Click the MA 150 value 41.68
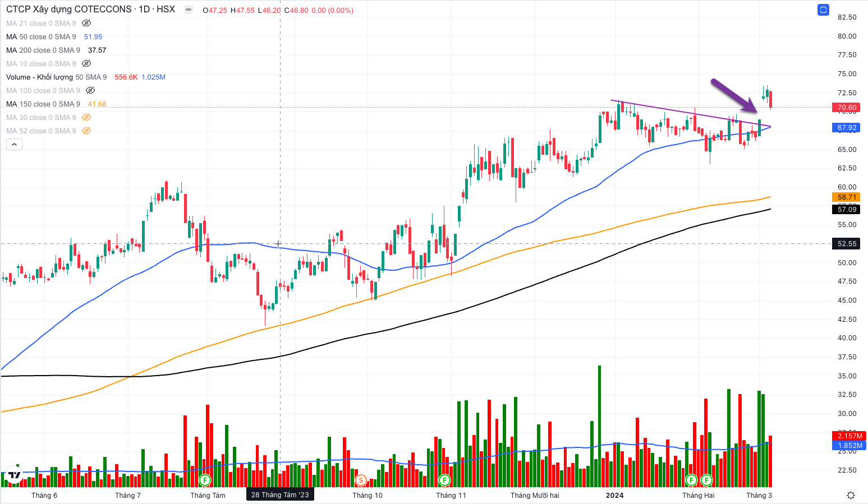The image size is (868, 504). [x=97, y=104]
